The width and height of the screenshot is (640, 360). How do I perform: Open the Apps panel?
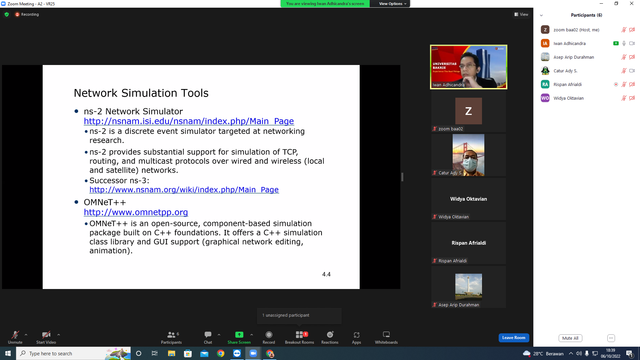[356, 337]
